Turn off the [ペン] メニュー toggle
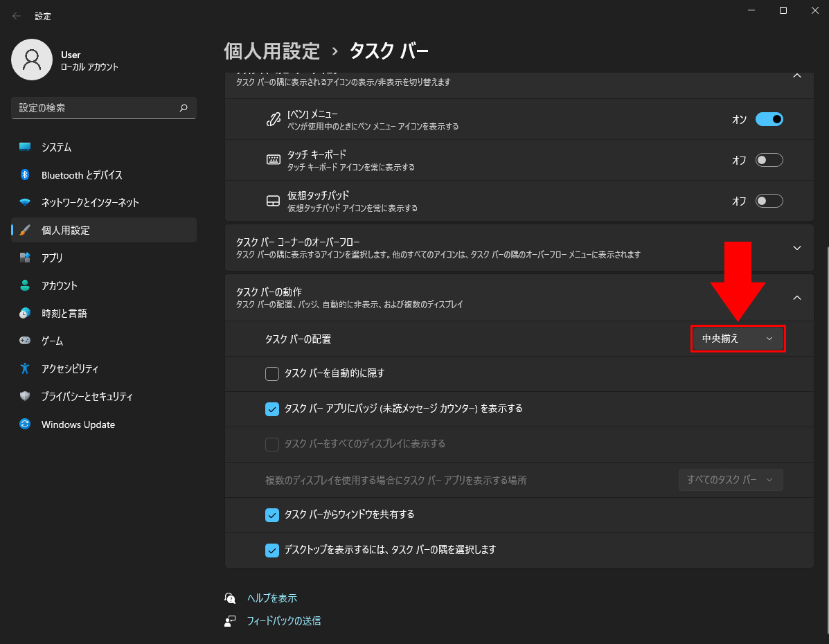The height and width of the screenshot is (644, 829). [x=769, y=120]
